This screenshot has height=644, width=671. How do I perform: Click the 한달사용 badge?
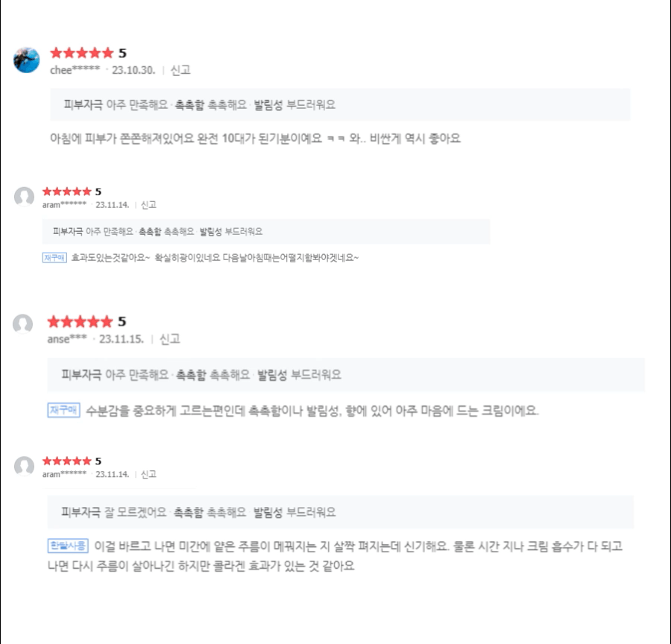(67, 546)
